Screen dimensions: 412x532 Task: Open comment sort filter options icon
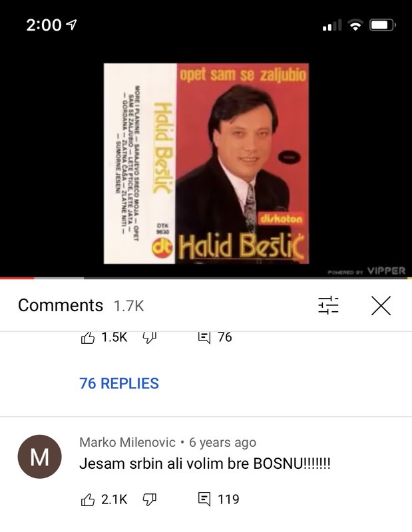(x=328, y=305)
